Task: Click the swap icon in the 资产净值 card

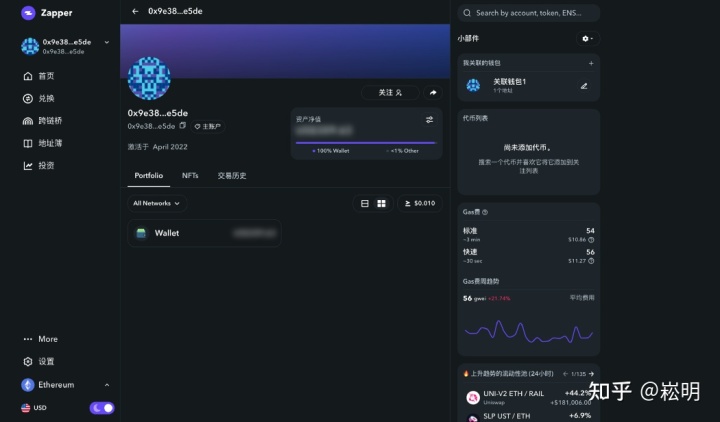Action: 429,119
